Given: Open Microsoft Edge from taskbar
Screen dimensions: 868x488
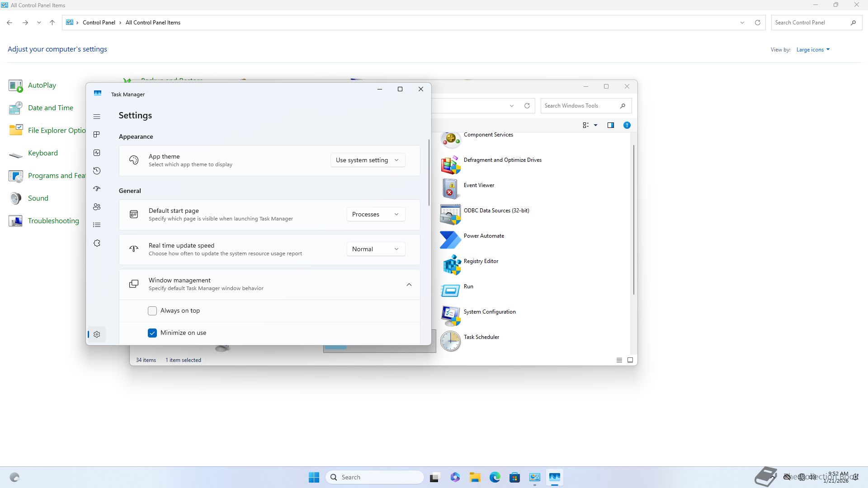Looking at the screenshot, I should pos(495,477).
